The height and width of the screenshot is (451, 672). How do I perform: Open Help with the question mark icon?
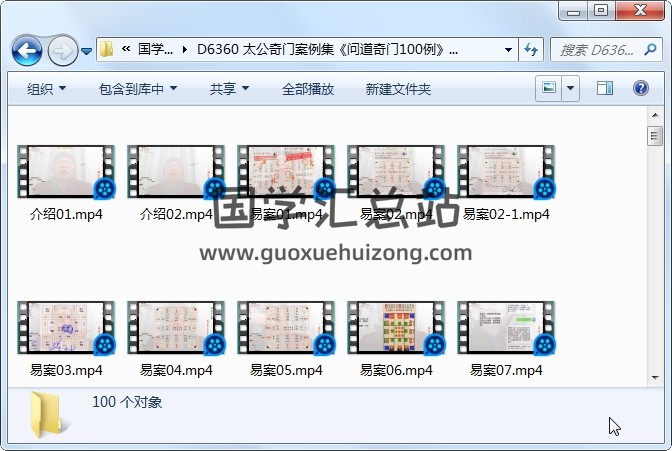(x=641, y=88)
